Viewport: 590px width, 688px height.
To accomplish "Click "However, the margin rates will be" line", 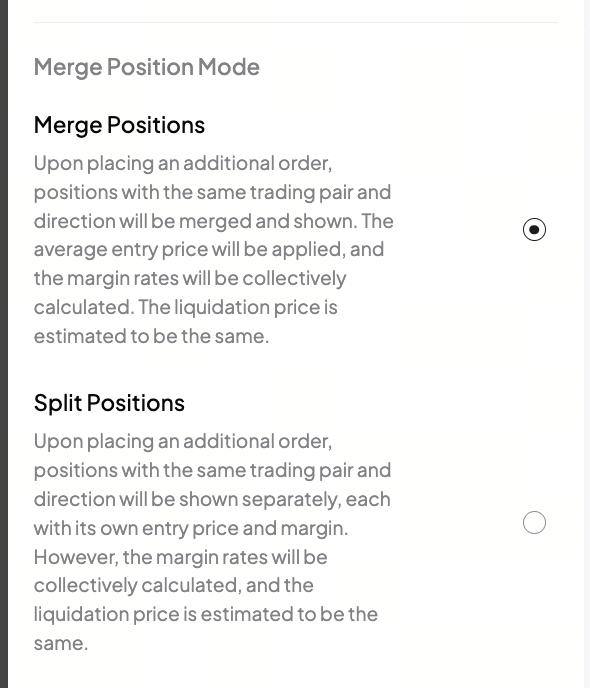I will [181, 557].
